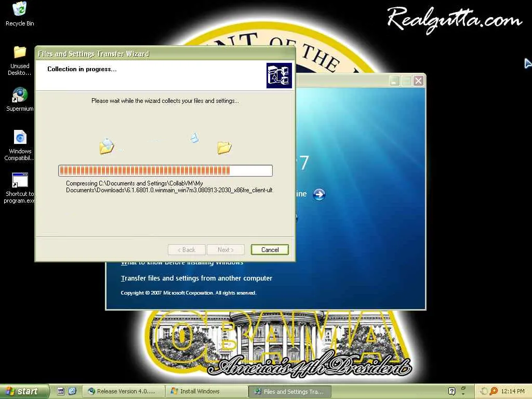Click the Files and Settings Transfer Wizard title bar
This screenshot has width=532, height=399.
pos(165,54)
